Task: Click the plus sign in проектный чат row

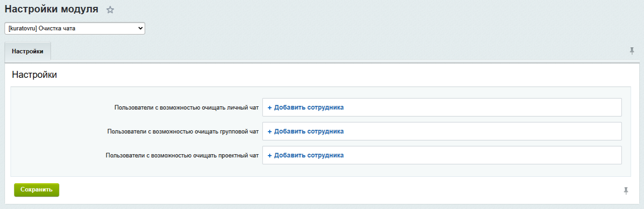Action: 270,155
